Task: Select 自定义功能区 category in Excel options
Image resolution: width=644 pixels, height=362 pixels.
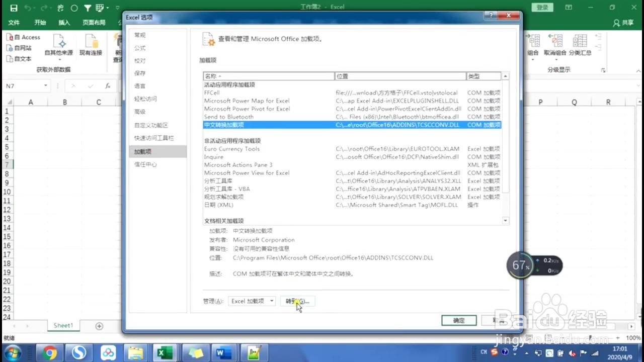Action: click(x=157, y=125)
